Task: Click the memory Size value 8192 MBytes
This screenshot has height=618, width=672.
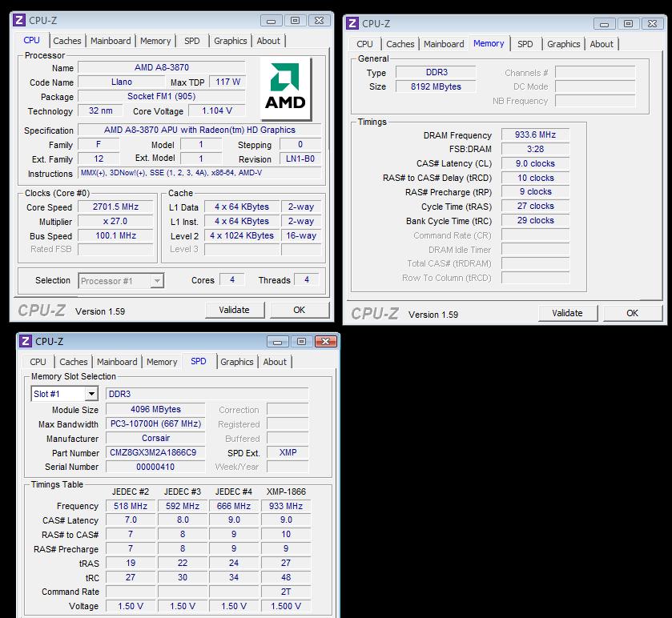Action: 436,86
